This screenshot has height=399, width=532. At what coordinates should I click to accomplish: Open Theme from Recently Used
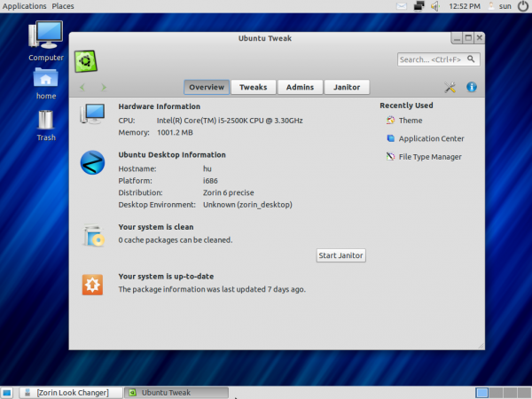(x=411, y=121)
